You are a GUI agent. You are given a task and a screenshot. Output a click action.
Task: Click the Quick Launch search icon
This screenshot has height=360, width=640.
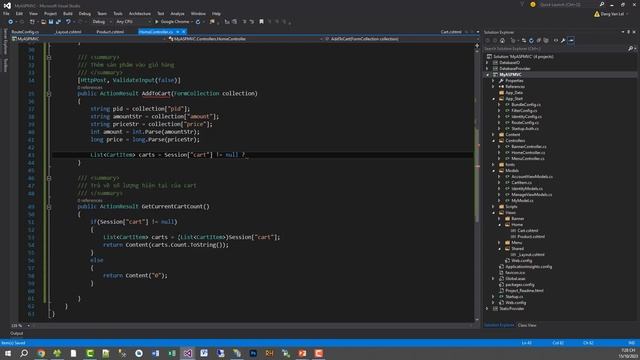[x=602, y=4]
